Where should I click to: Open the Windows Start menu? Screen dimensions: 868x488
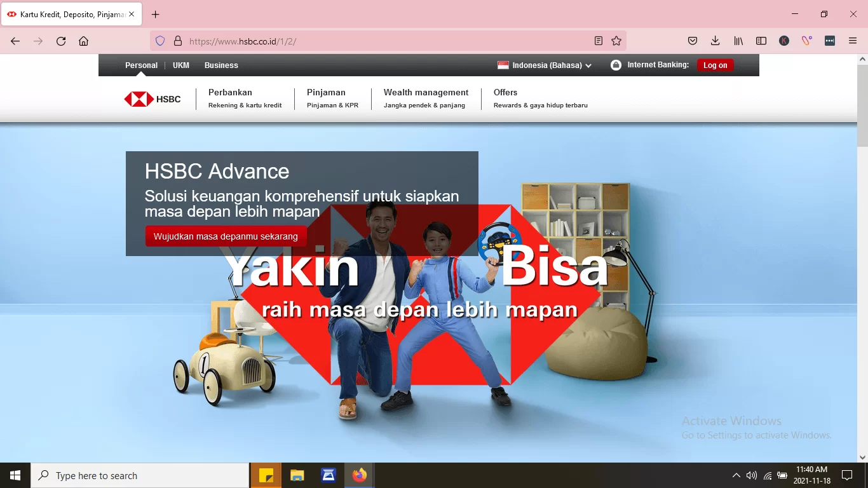pos(15,475)
